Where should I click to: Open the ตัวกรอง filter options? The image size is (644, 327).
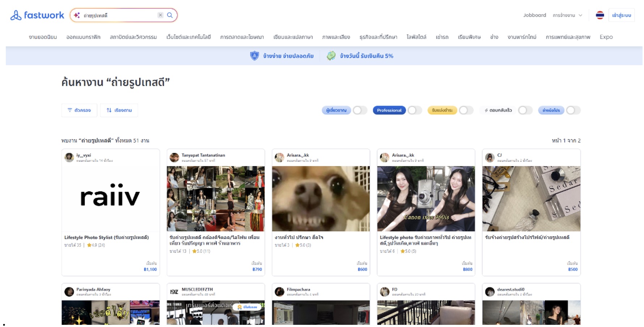point(79,110)
